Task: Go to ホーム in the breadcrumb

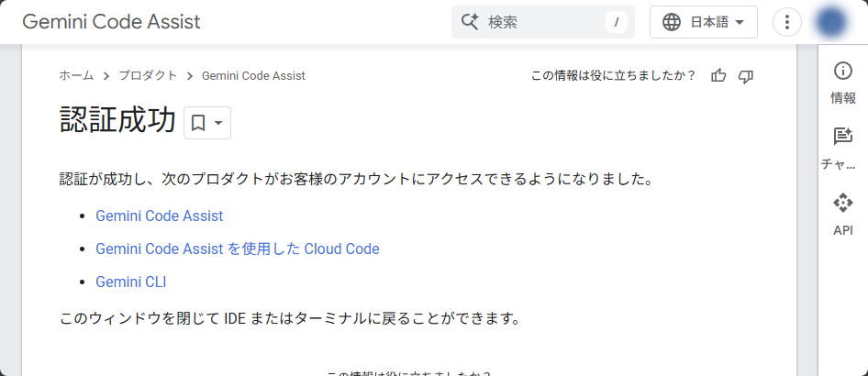Action: (x=76, y=76)
